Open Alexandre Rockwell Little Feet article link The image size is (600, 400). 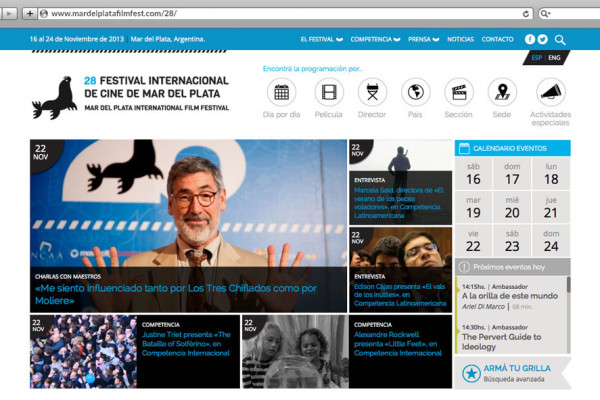point(398,343)
